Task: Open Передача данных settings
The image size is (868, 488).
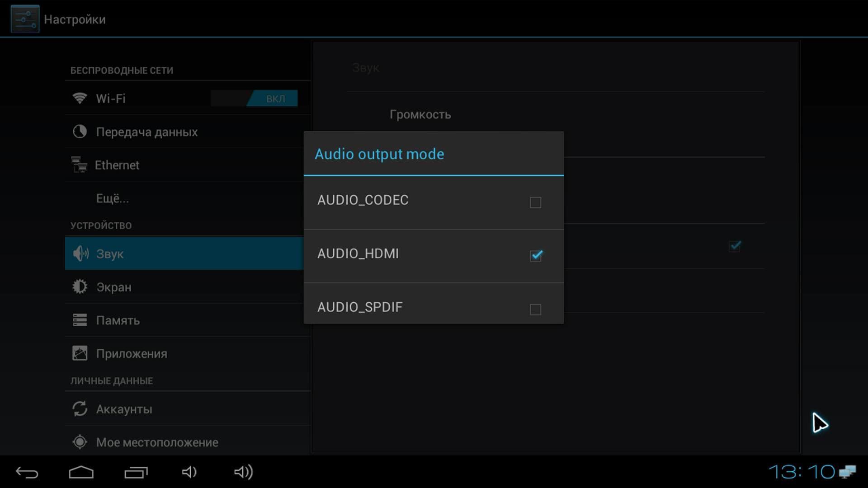Action: (x=146, y=132)
